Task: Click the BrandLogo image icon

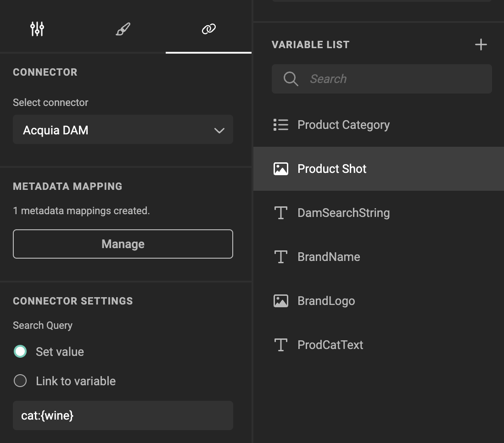Action: [280, 301]
